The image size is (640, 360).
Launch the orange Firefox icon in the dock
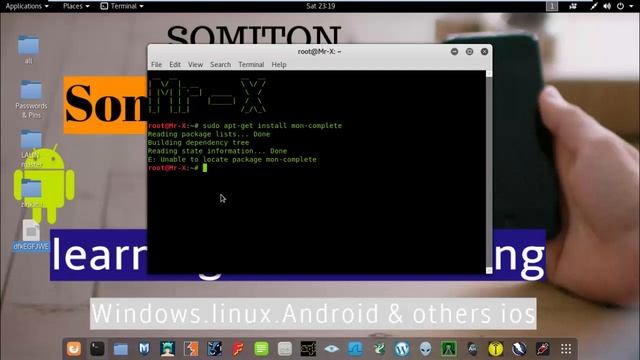coord(74,349)
